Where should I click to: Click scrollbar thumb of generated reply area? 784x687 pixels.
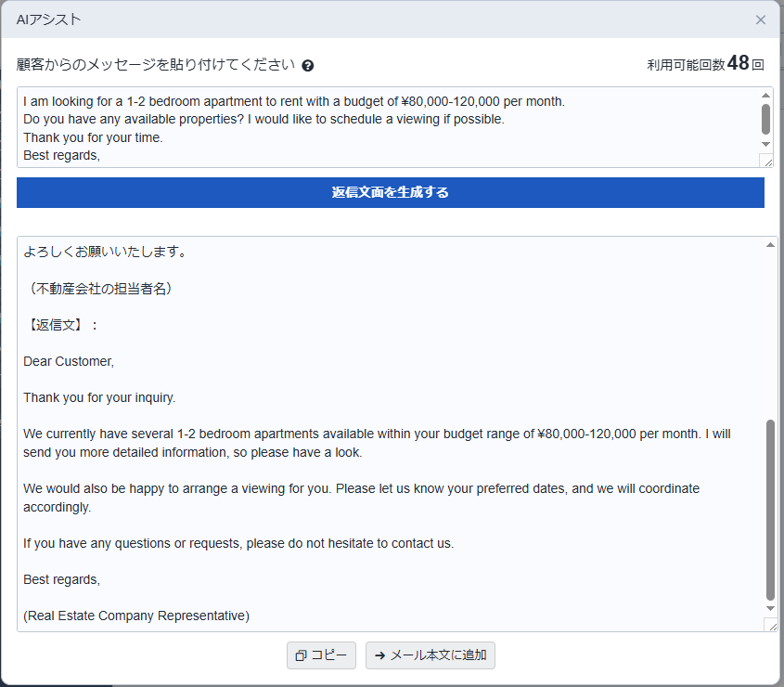click(770, 509)
